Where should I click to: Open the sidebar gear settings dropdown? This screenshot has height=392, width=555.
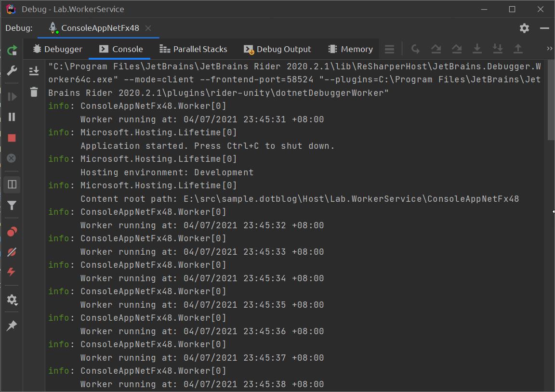[x=12, y=300]
